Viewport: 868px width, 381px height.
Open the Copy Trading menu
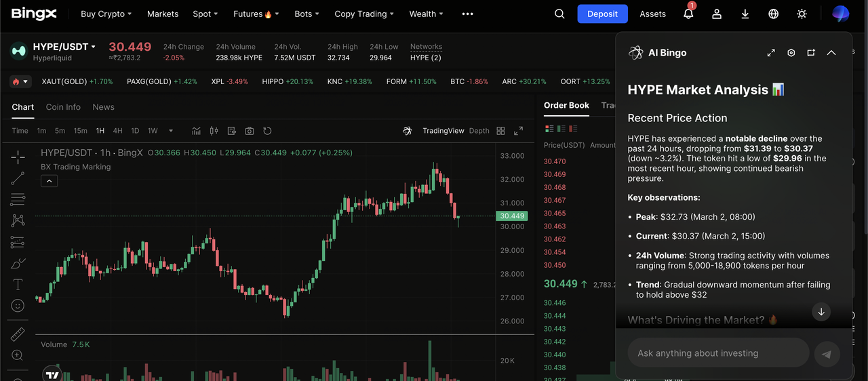pyautogui.click(x=364, y=14)
